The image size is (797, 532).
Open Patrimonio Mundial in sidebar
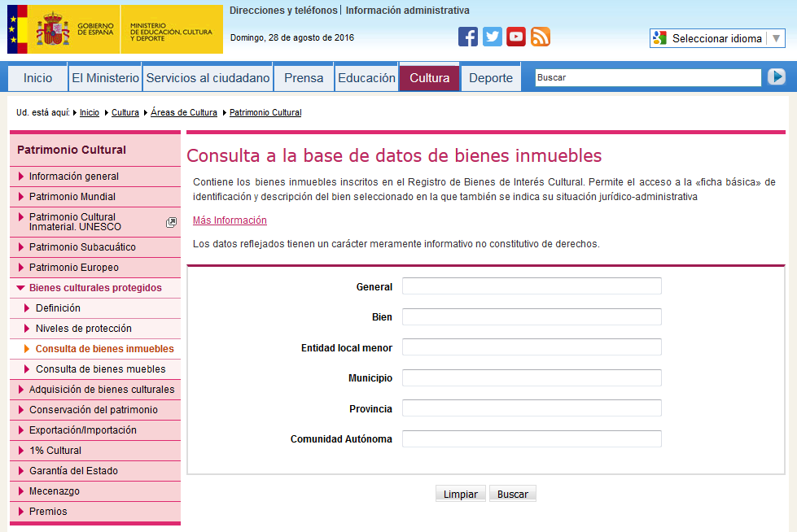click(95, 197)
